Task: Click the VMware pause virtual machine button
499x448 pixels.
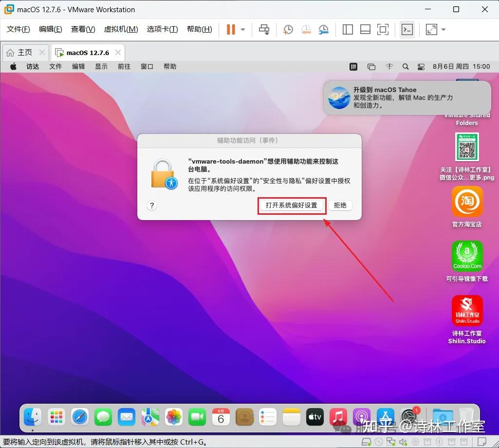Action: click(x=231, y=30)
